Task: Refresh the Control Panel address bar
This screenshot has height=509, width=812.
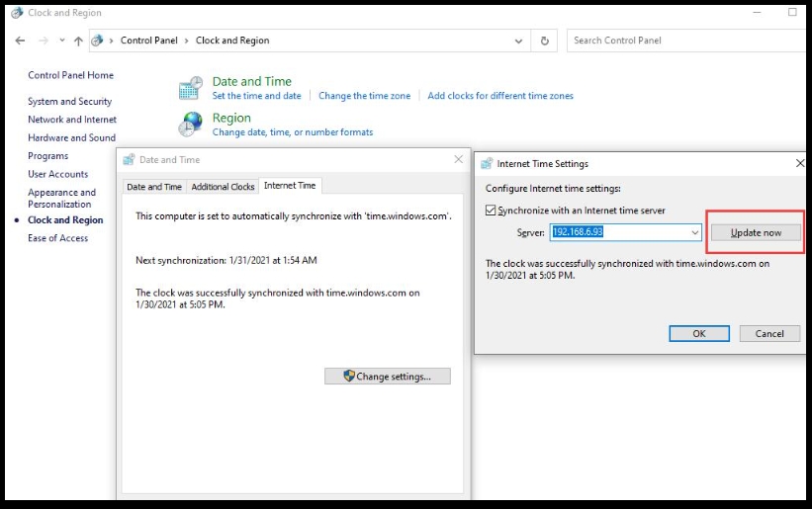Action: [x=544, y=41]
